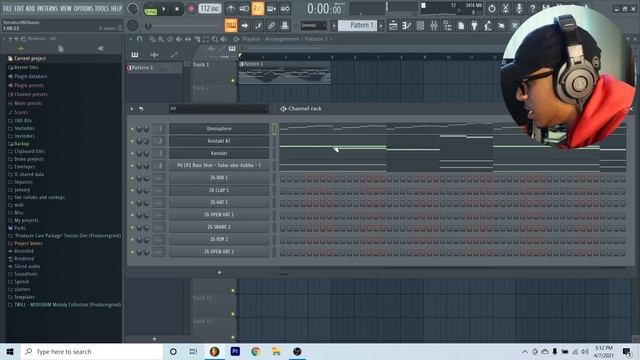Mute the Kontakt K2 channel LED
Screen dimensions: 640x360
(132, 141)
